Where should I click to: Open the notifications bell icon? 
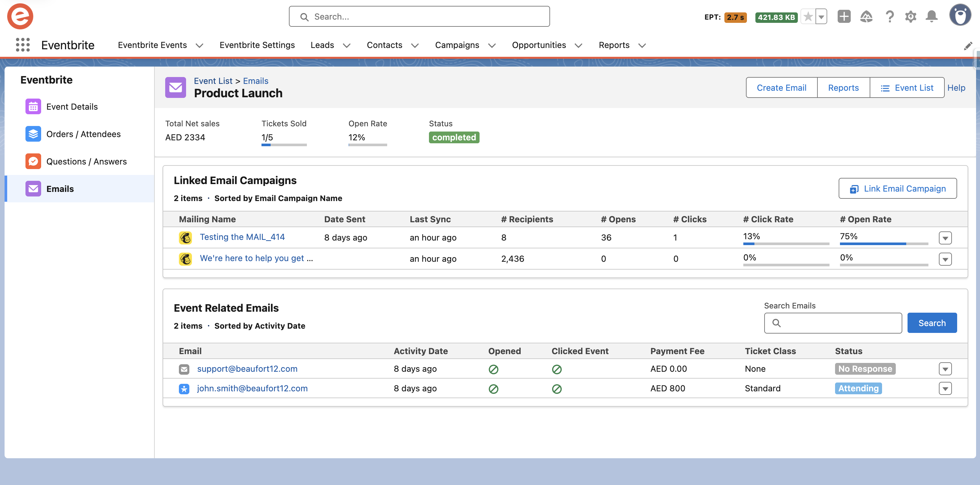(932, 16)
